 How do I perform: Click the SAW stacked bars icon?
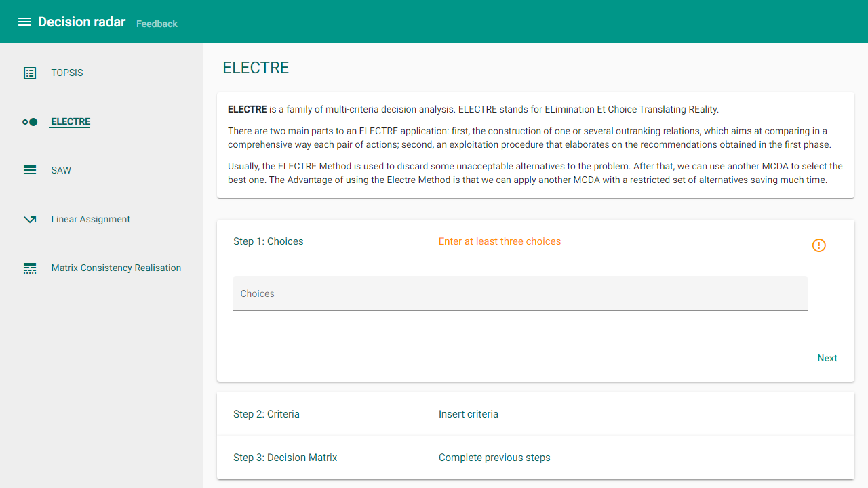click(x=30, y=171)
